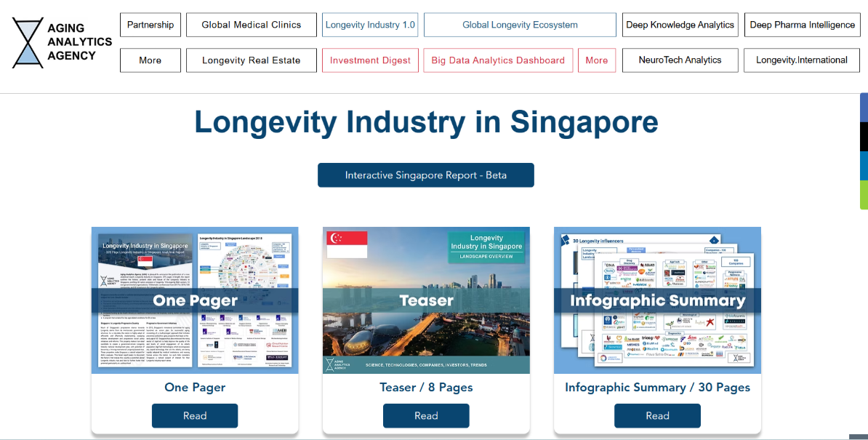
Task: Expand the red-bordered More menu
Action: click(x=597, y=60)
